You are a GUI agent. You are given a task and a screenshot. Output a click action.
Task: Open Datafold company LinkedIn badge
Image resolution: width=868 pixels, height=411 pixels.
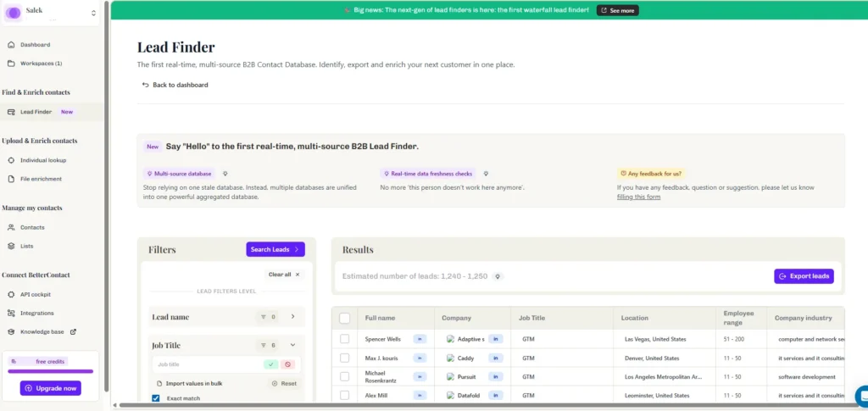495,396
